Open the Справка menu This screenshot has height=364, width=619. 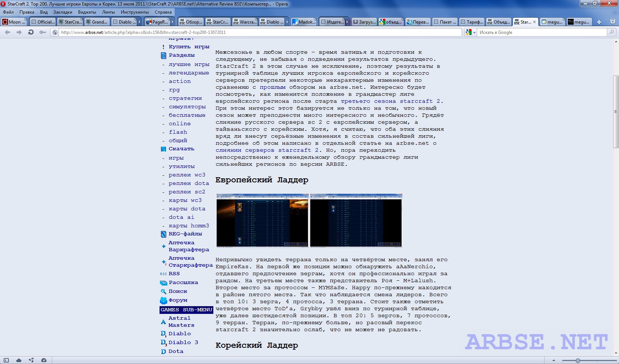[163, 12]
